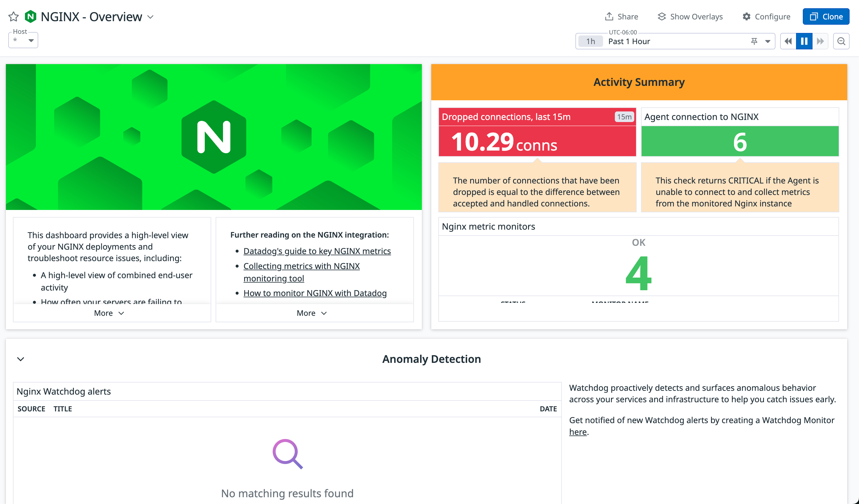Star the NGINX Overview dashboard as favorite
This screenshot has width=859, height=504.
coord(14,17)
